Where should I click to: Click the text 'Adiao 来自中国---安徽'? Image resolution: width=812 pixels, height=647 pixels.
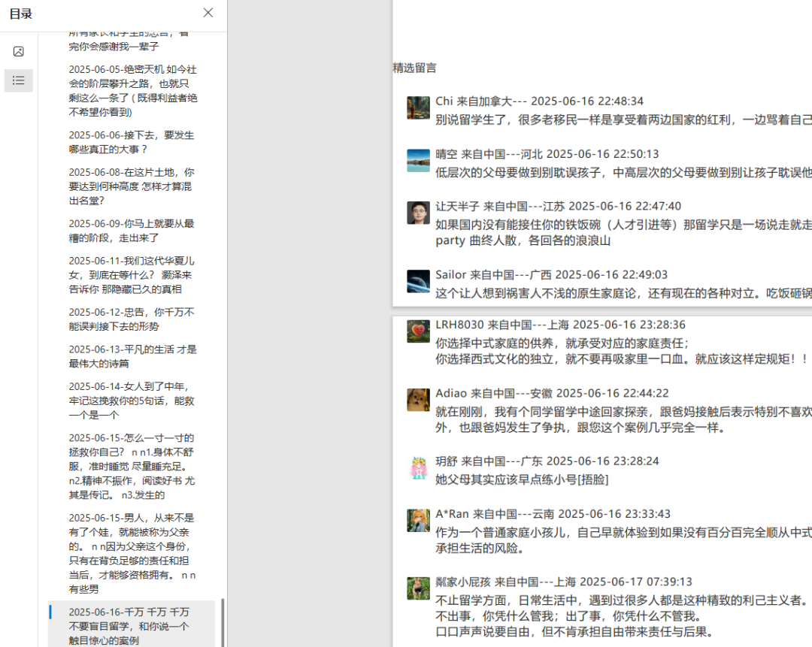point(493,393)
